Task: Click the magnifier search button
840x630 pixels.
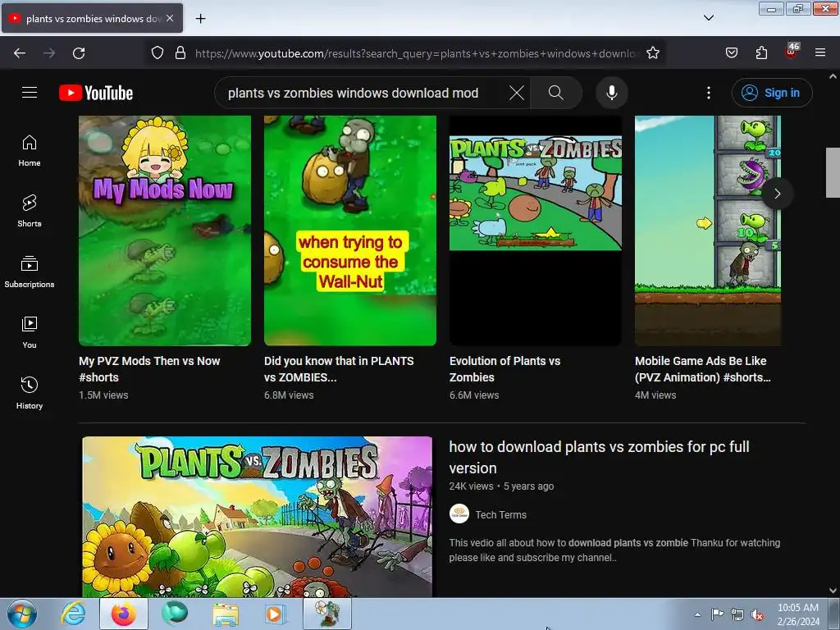Action: point(556,93)
